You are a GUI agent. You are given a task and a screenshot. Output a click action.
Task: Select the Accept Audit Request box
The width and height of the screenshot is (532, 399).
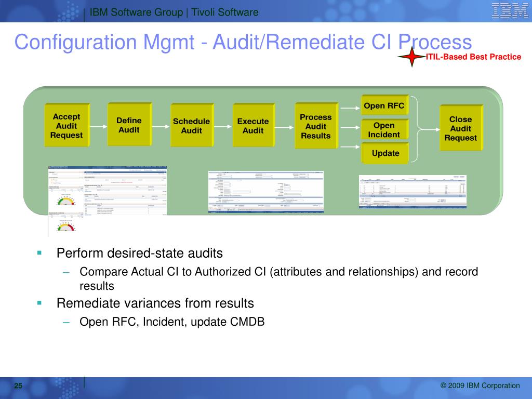[x=67, y=126]
